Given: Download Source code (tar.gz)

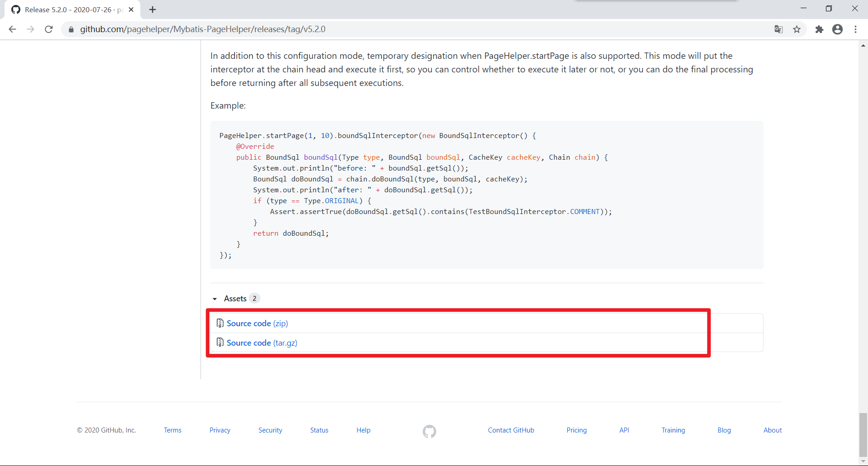Looking at the screenshot, I should tap(262, 342).
